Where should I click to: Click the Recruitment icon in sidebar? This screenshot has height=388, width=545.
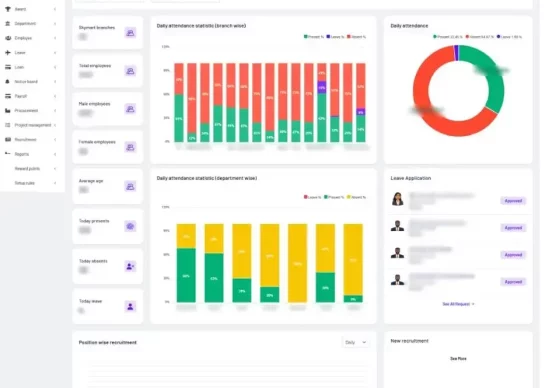click(8, 139)
